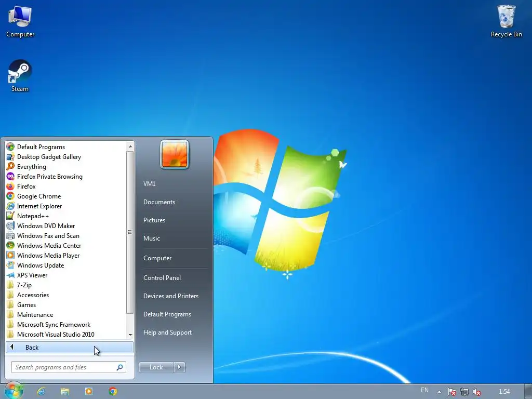Open the VM1 user folder
532x399 pixels.
[149, 183]
